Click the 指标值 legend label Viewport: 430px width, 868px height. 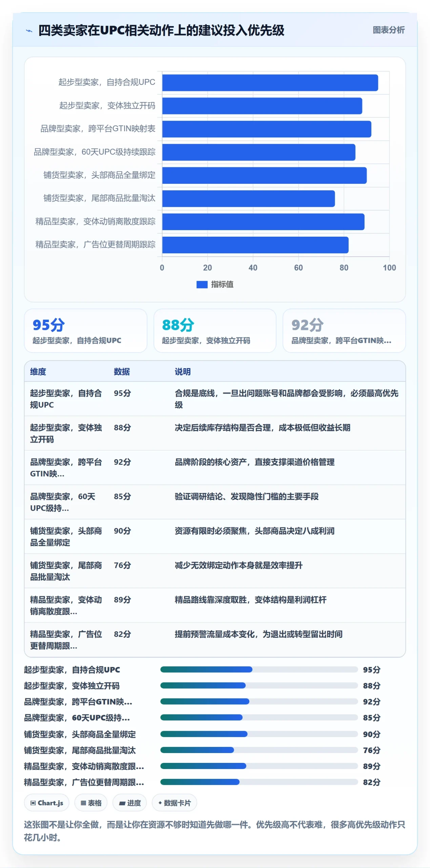pyautogui.click(x=222, y=284)
